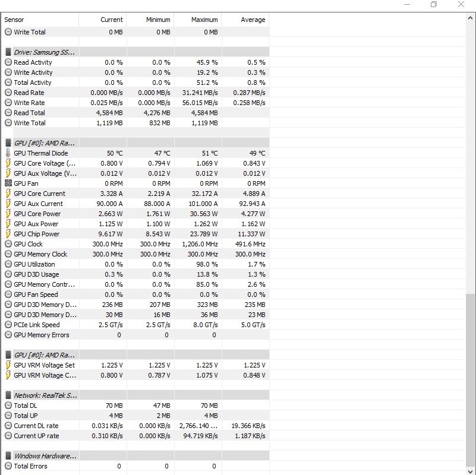Click the GPU Memory Clock gauge icon
This screenshot has width=476, height=475.
8,254
